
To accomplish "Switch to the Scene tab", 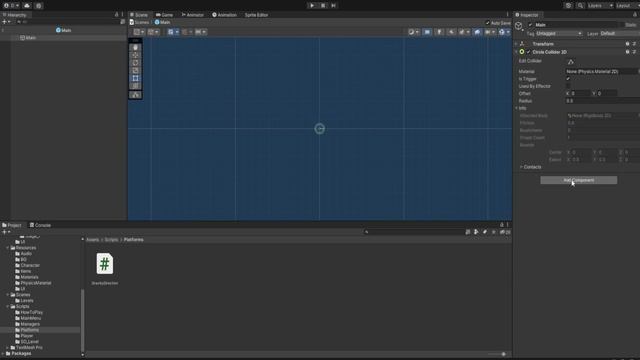I will (x=139, y=15).
